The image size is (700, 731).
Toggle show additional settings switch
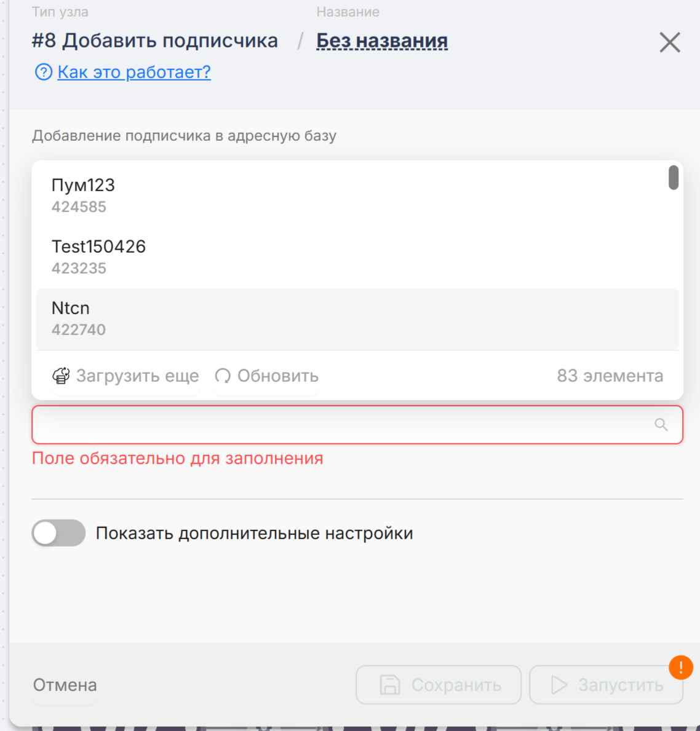pos(58,533)
